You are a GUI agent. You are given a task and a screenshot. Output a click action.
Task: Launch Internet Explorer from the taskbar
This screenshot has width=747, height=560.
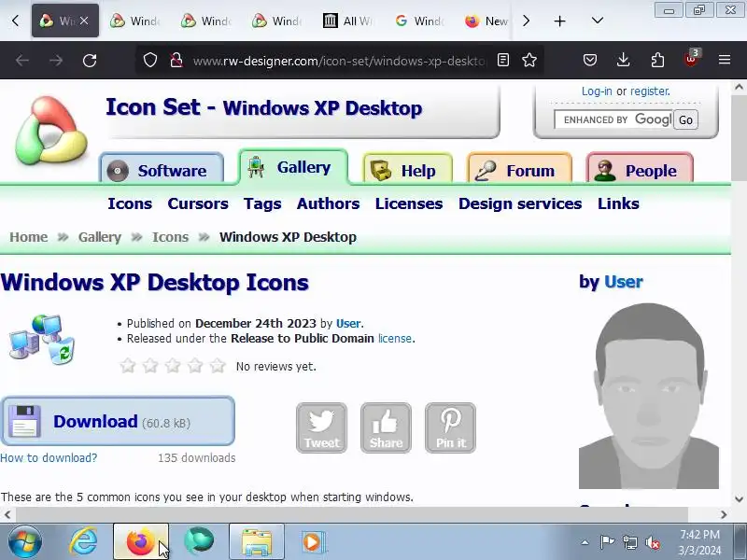tap(84, 542)
